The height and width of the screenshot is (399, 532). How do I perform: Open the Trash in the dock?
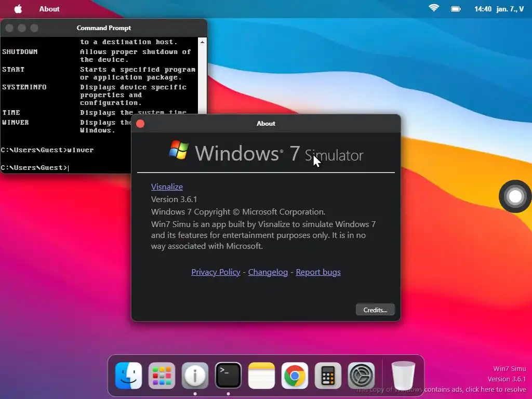(x=403, y=376)
